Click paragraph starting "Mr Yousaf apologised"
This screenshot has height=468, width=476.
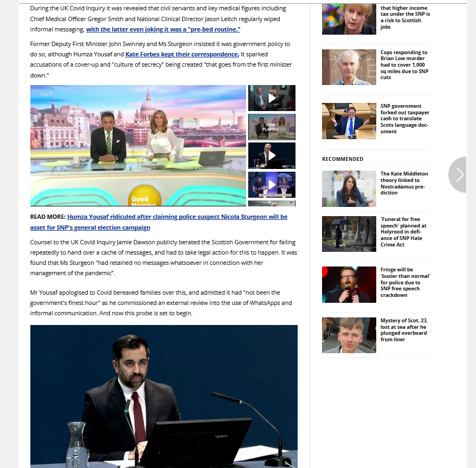pos(161,303)
